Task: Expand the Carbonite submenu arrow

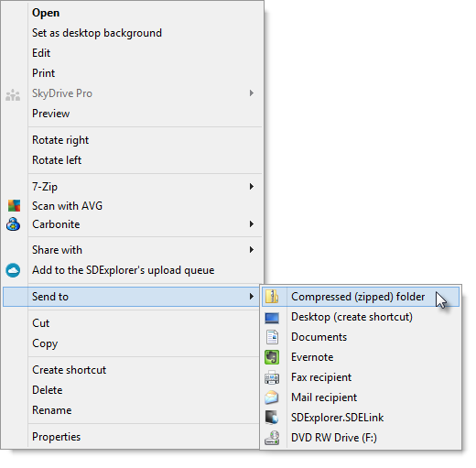Action: [x=252, y=224]
